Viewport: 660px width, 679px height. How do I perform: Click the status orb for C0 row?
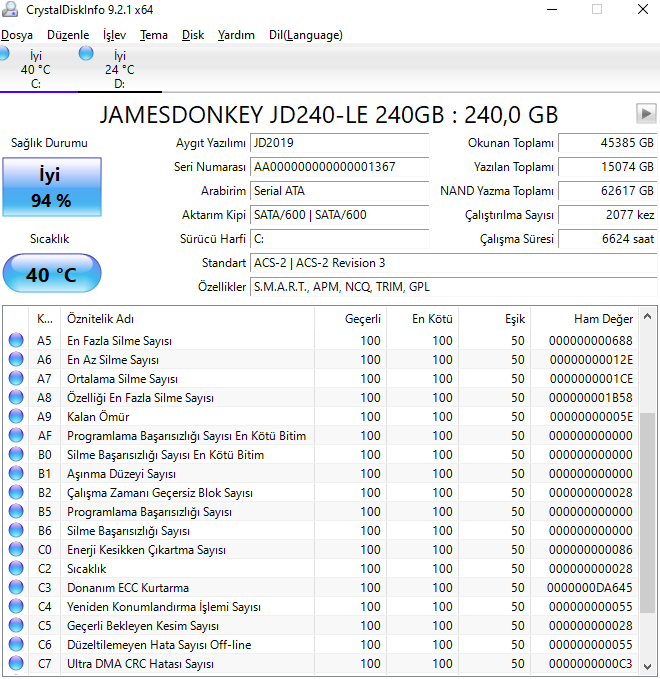16,550
